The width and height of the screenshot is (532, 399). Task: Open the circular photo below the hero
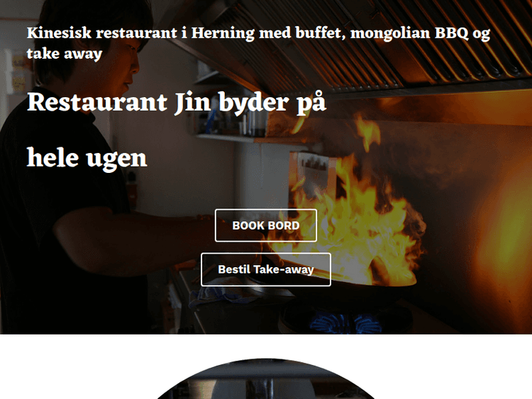click(266, 378)
